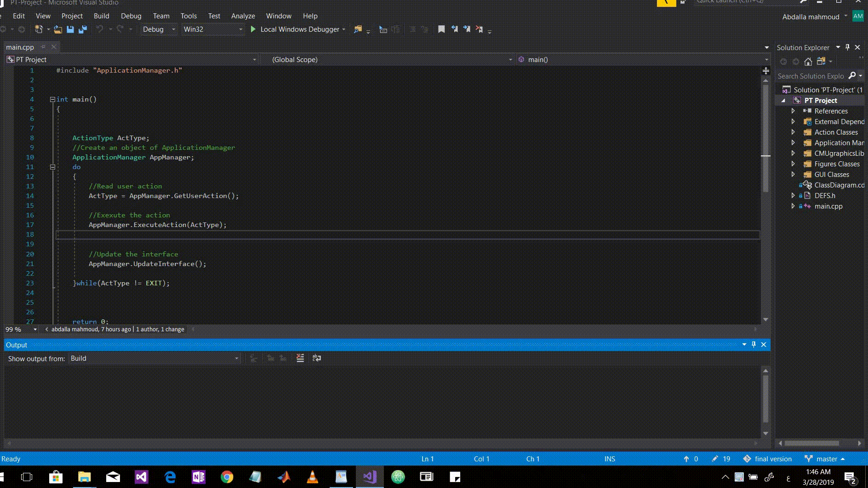Click the Solution Explorer horizontal scrollbar thumb
The height and width of the screenshot is (488, 868).
811,443
